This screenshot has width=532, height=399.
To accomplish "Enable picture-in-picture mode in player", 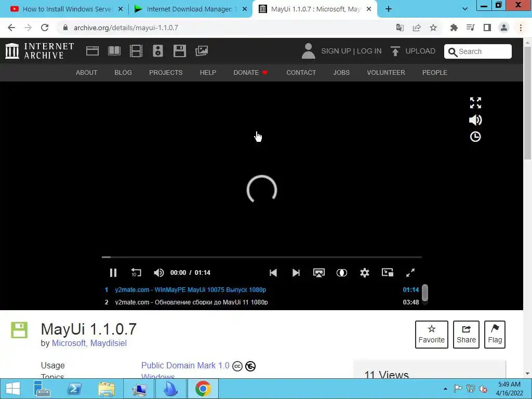I will (388, 272).
